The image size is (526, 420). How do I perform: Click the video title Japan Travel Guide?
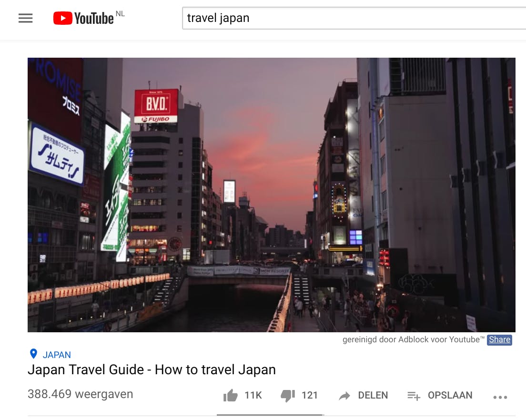(x=152, y=369)
